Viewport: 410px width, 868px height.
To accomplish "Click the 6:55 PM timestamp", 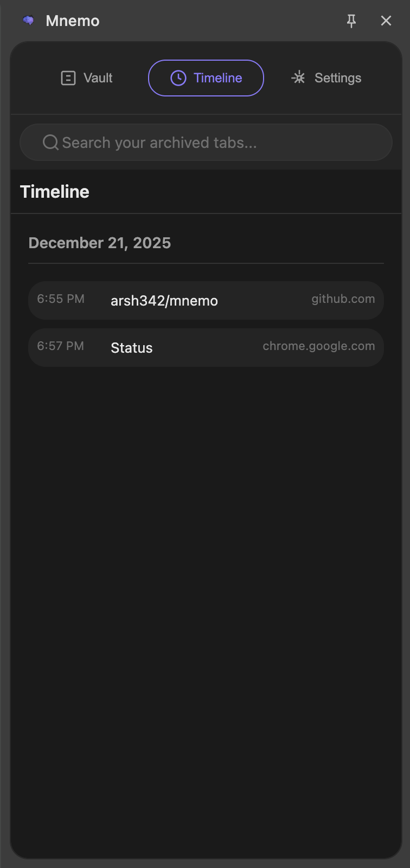I will 61,299.
